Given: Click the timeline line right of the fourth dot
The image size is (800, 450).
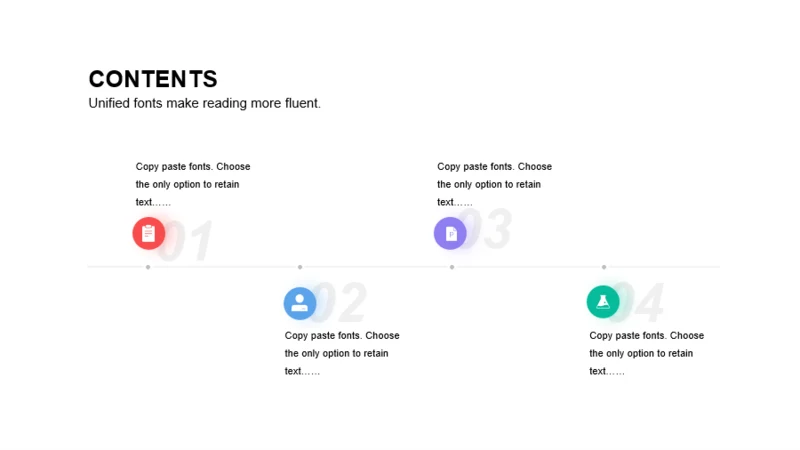Looking at the screenshot, I should tap(664, 267).
